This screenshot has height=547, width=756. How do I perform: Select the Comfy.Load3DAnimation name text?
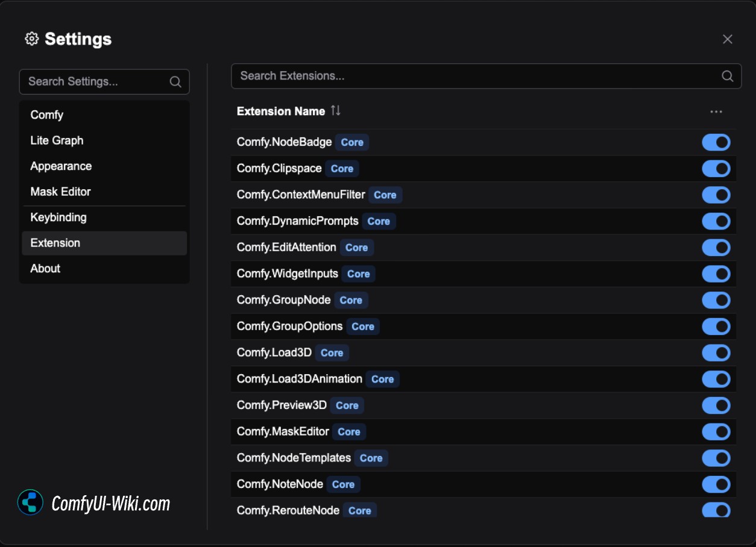pos(300,379)
